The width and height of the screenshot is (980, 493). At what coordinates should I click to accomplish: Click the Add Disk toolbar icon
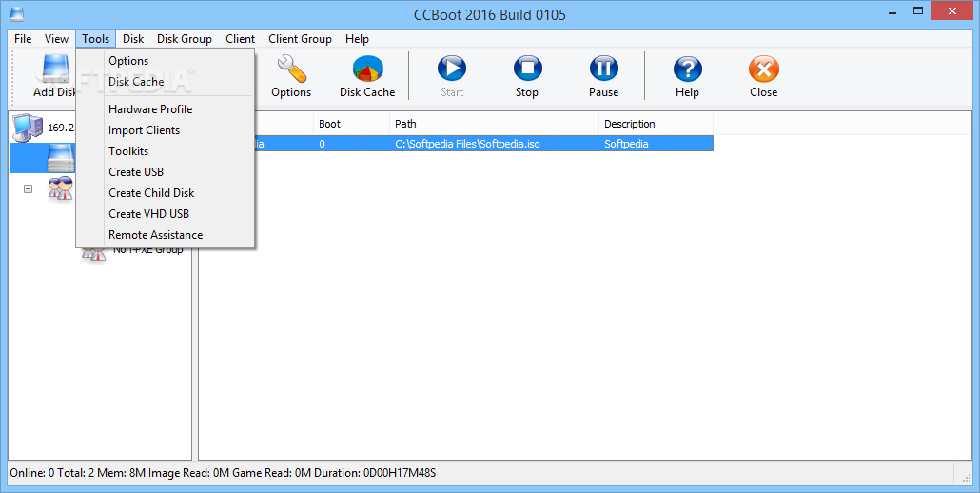(x=55, y=69)
